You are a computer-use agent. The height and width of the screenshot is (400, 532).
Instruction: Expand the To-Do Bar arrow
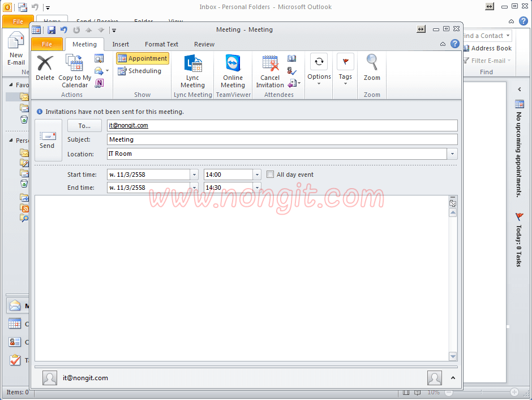tap(520, 90)
